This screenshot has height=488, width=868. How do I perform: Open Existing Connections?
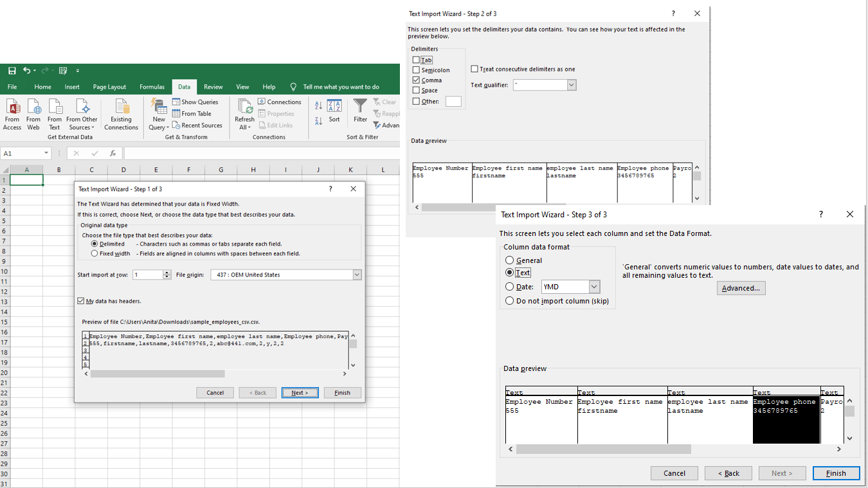click(x=121, y=114)
